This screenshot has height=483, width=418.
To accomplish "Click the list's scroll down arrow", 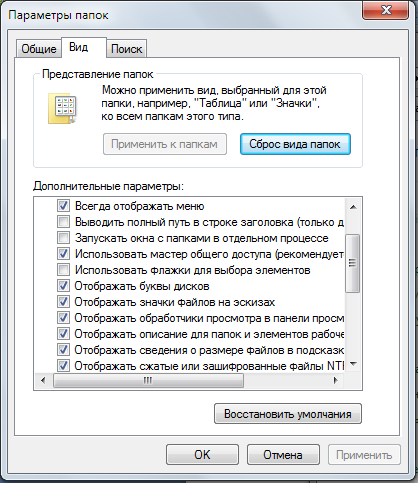I will pyautogui.click(x=353, y=364).
